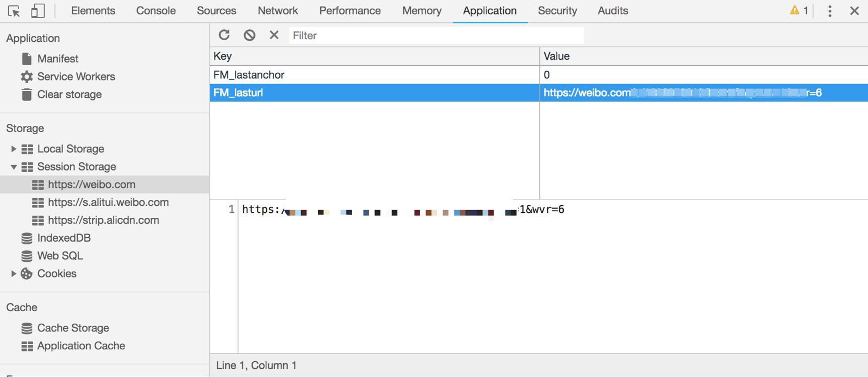Switch to the Network tab
The width and height of the screenshot is (868, 378).
pos(277,11)
